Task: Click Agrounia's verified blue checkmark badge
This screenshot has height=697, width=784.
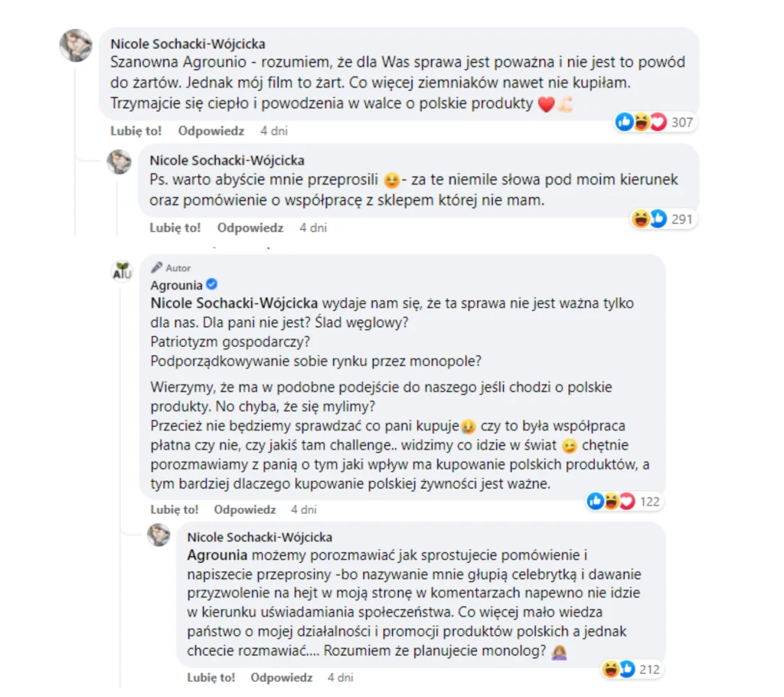Action: 211,283
